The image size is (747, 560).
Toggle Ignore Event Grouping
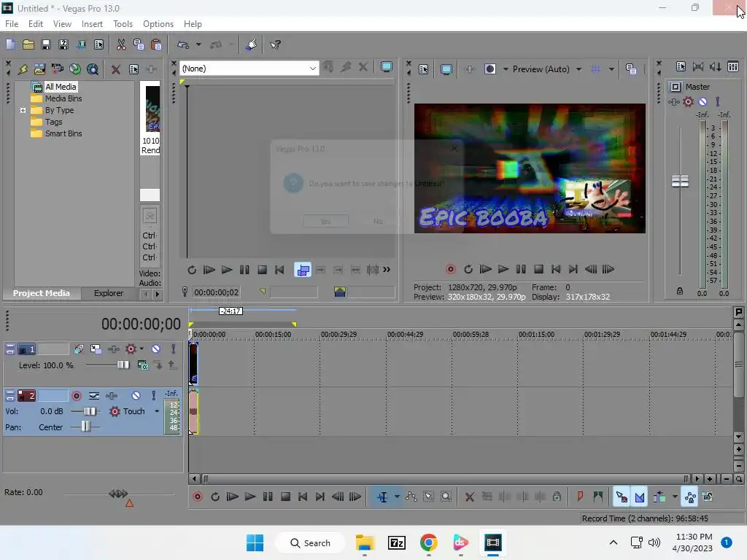click(x=708, y=497)
